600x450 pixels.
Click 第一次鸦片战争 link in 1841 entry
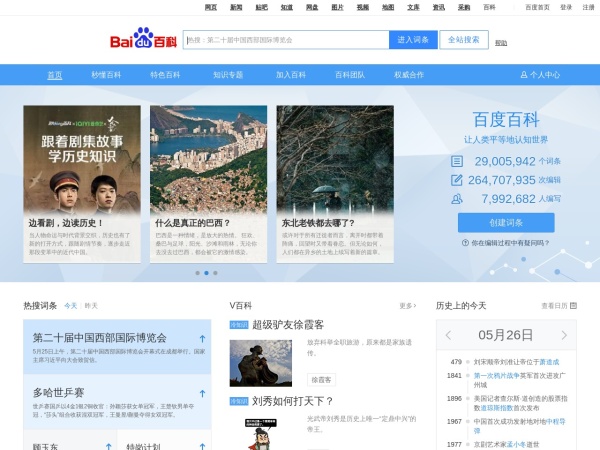click(497, 375)
